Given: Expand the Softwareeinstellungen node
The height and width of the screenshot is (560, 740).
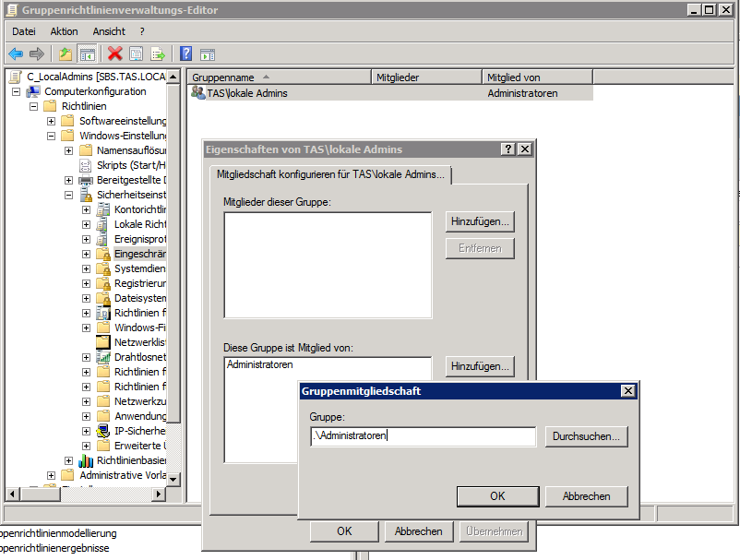Looking at the screenshot, I should (x=51, y=121).
